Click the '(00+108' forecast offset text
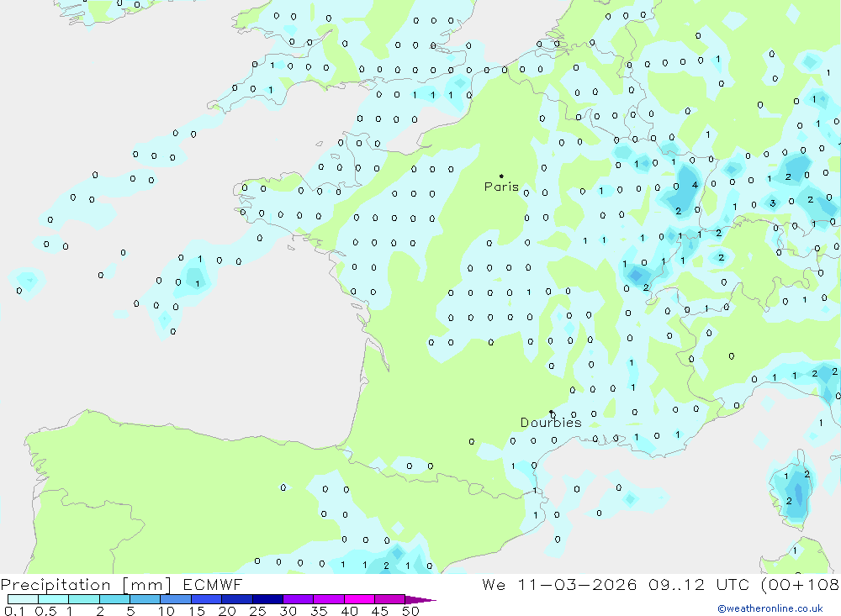Viewport: 841px width, 616px height. (801, 584)
